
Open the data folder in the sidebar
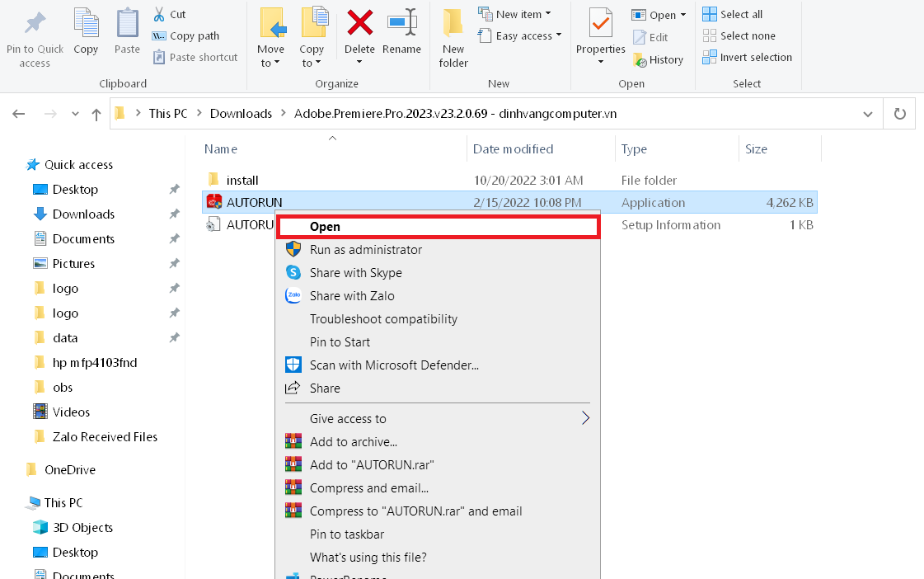tap(56, 338)
